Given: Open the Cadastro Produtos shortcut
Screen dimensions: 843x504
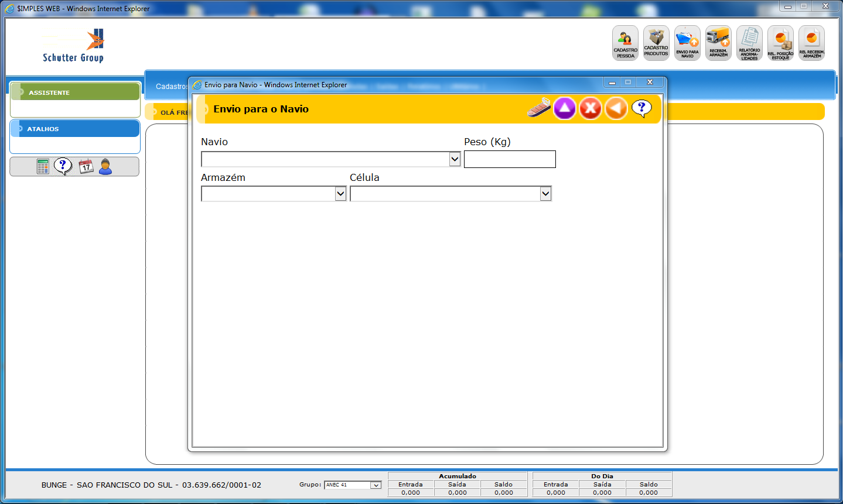Looking at the screenshot, I should [x=656, y=43].
